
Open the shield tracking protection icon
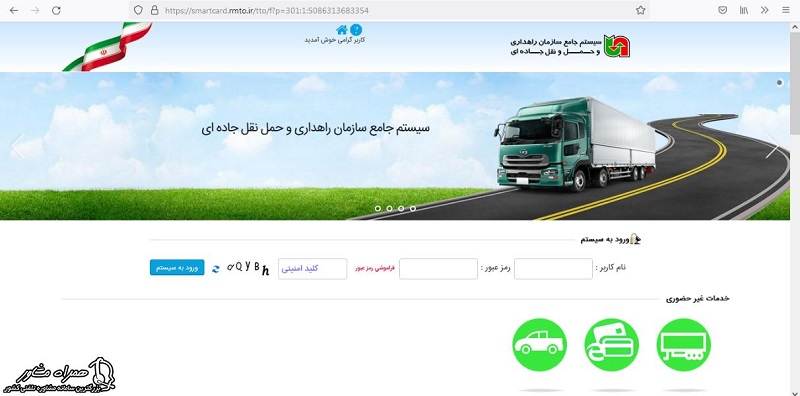[x=138, y=10]
